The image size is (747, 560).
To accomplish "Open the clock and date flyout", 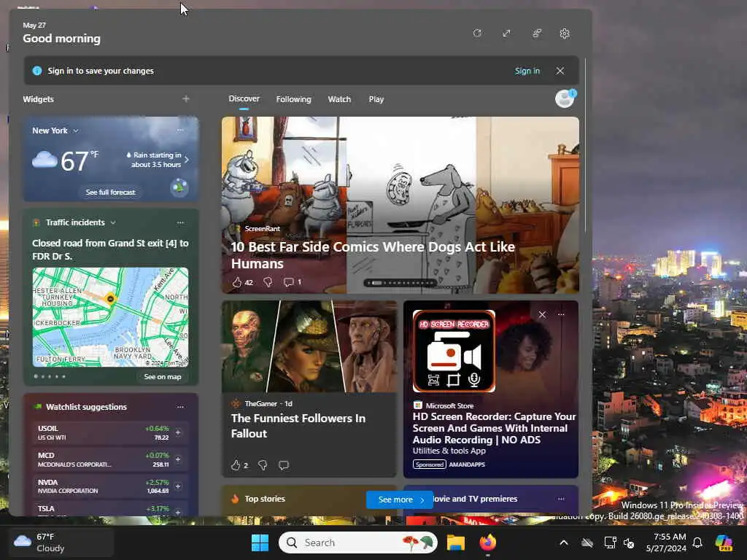I will coord(666,542).
